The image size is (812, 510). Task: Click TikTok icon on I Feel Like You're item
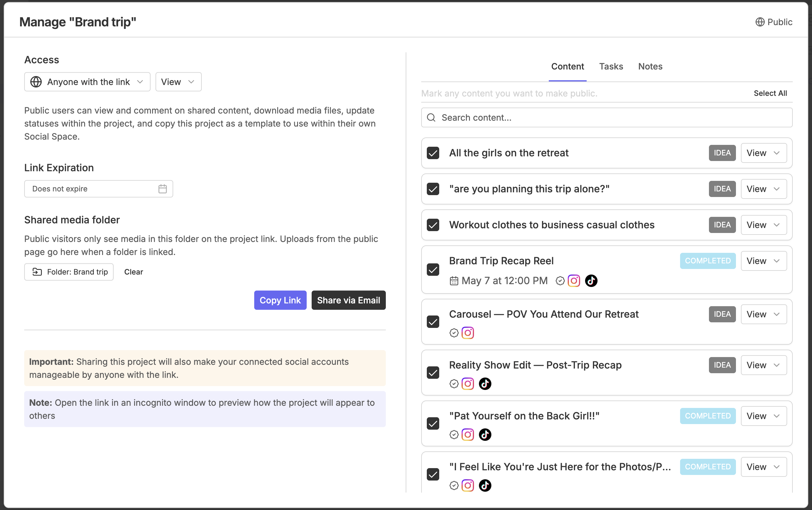(x=485, y=486)
